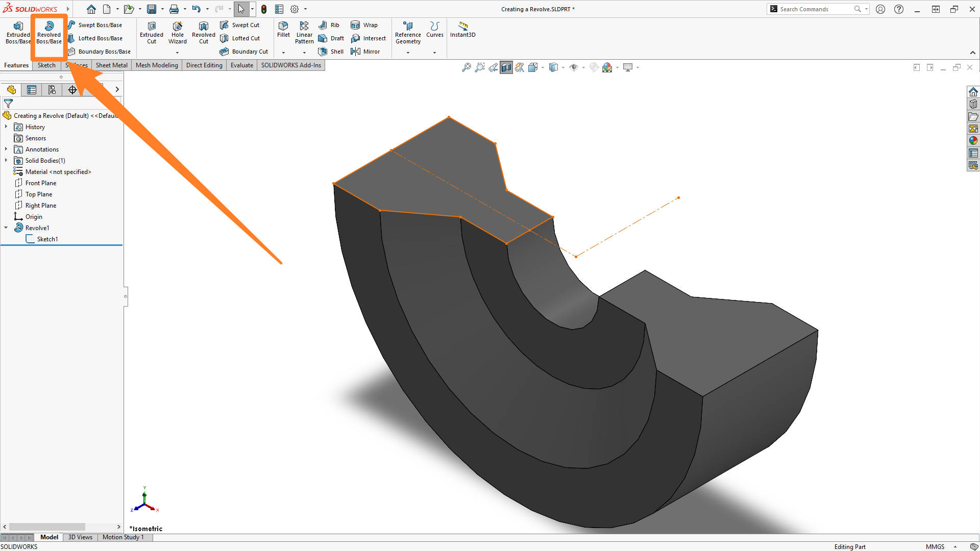This screenshot has height=551, width=980.
Task: Expand the History folder in the tree
Action: [x=6, y=127]
